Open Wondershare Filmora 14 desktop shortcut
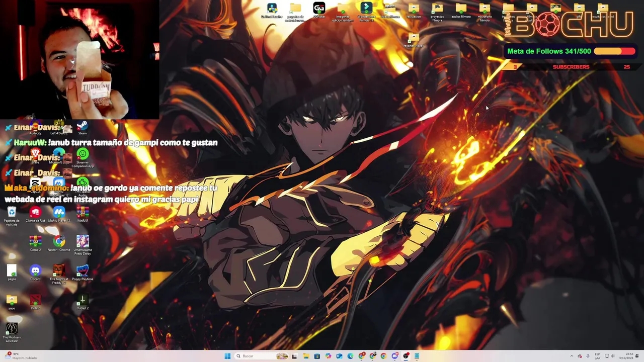The height and width of the screenshot is (362, 644). (366, 12)
